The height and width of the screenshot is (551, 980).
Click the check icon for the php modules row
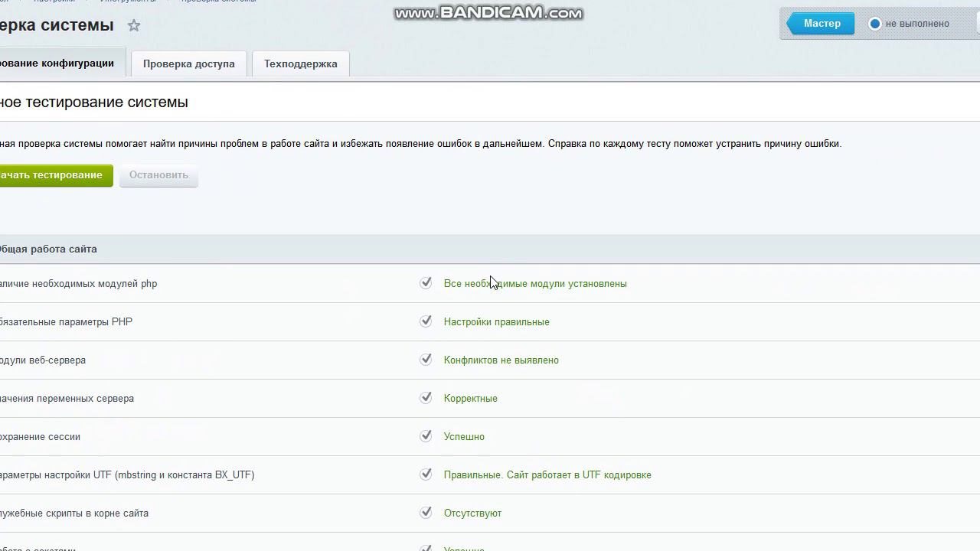tap(426, 283)
